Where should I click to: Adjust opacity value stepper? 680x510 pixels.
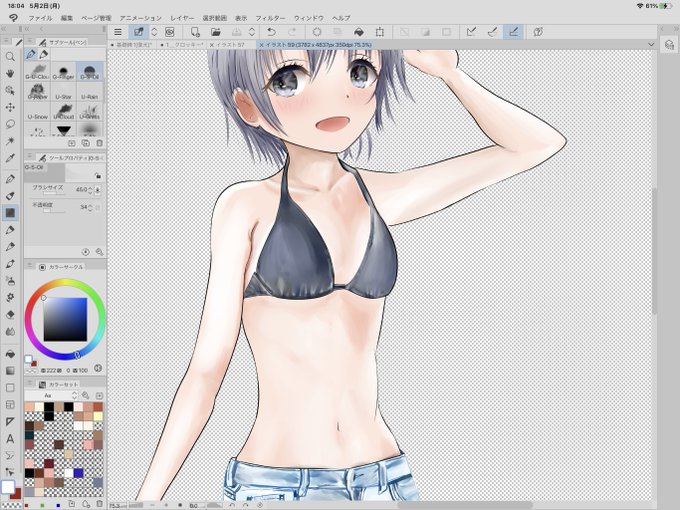[x=90, y=208]
